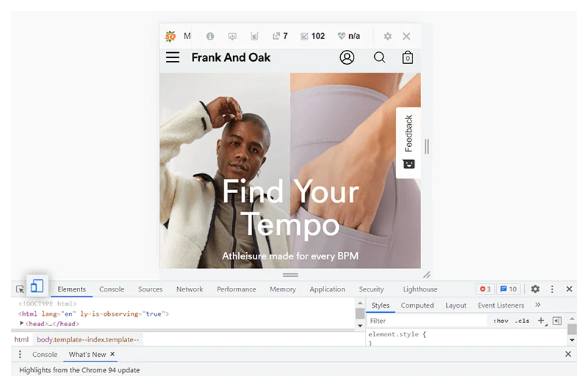This screenshot has width=588, height=387.
Task: Toggle the .cls class editor
Action: [522, 321]
